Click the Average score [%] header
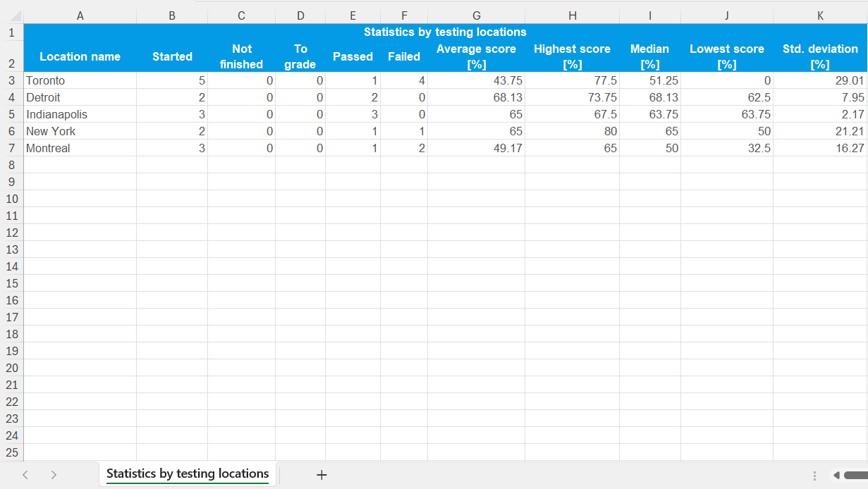The width and height of the screenshot is (868, 489). [476, 56]
